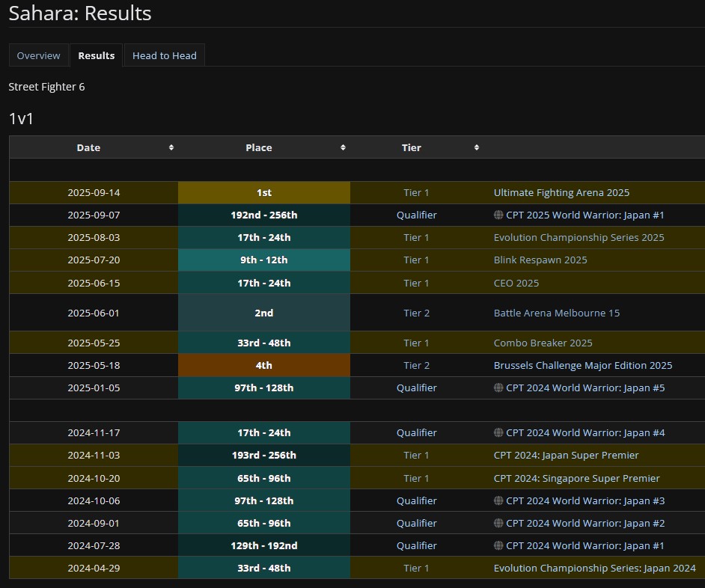Select the date 2025-09-14

[94, 192]
